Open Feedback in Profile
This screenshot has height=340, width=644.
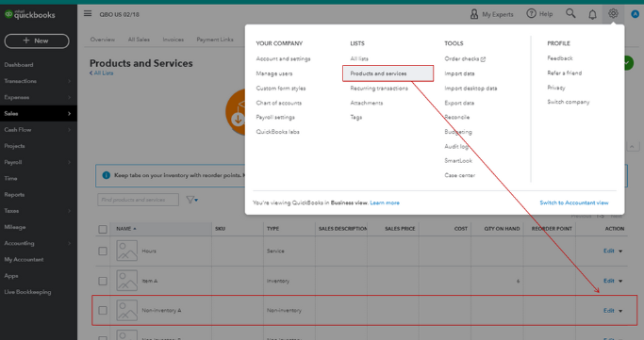click(560, 58)
